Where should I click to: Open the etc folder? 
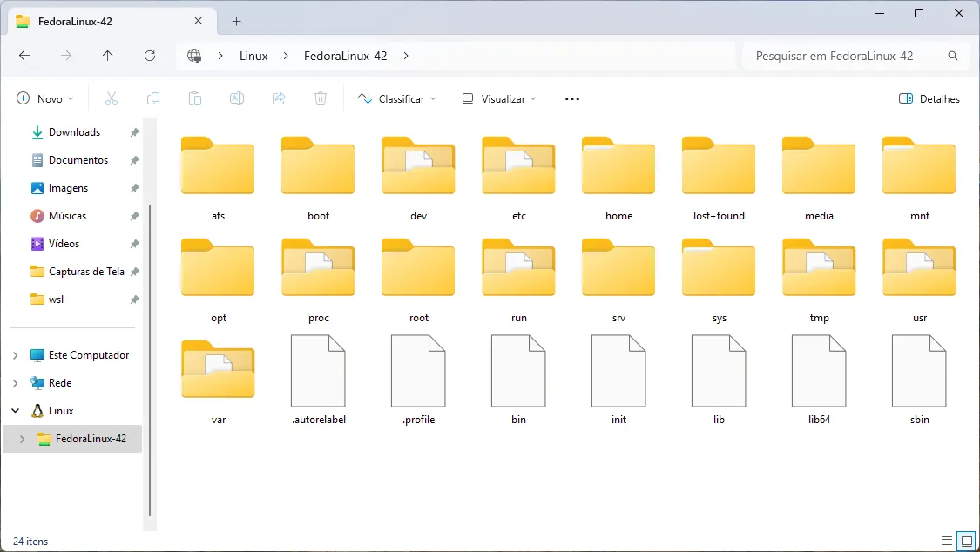pos(519,179)
